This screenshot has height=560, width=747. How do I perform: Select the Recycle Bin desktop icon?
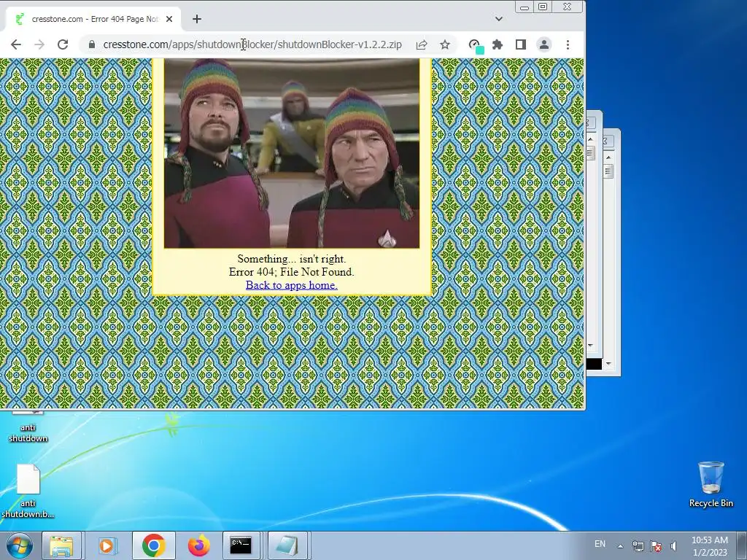tap(711, 485)
